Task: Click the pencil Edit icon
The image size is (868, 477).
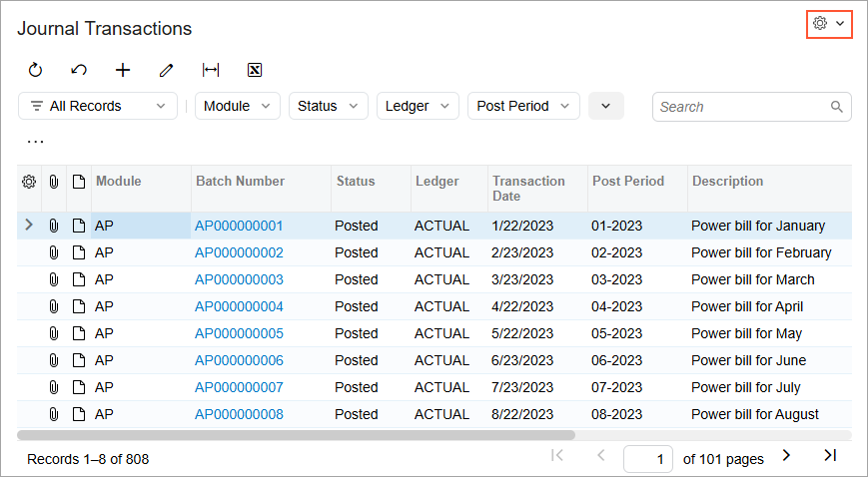Action: click(x=167, y=70)
